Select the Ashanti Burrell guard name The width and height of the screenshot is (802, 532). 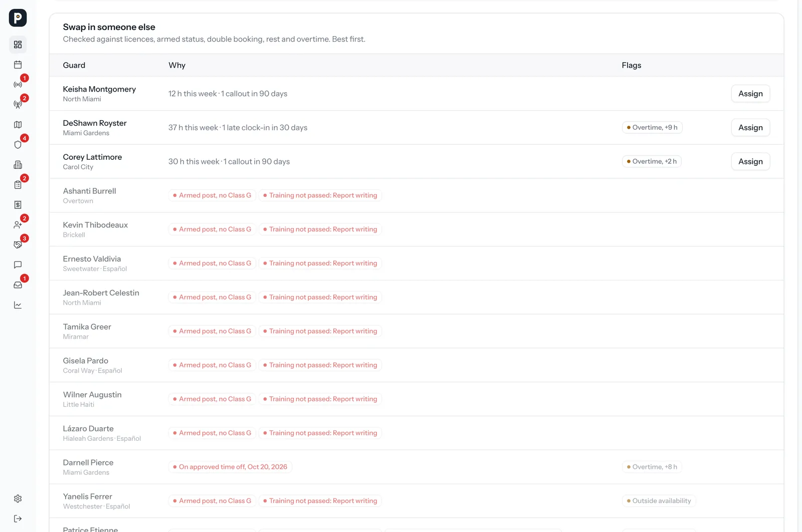point(89,191)
